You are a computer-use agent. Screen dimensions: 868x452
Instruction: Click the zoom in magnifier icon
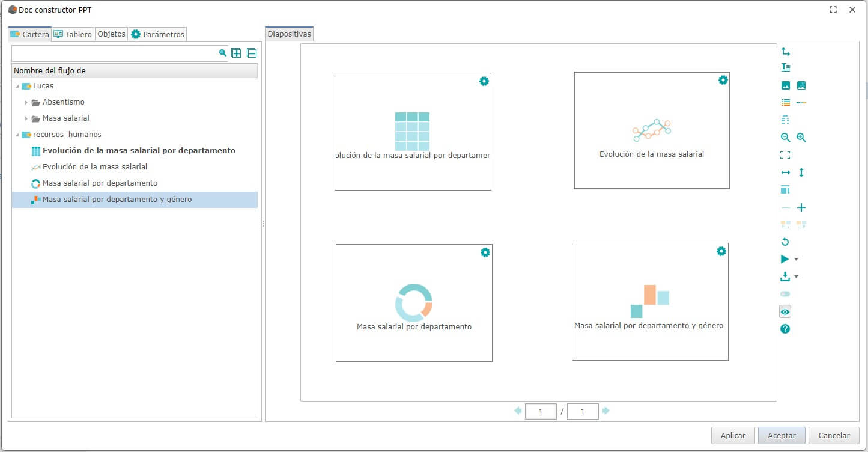point(801,138)
